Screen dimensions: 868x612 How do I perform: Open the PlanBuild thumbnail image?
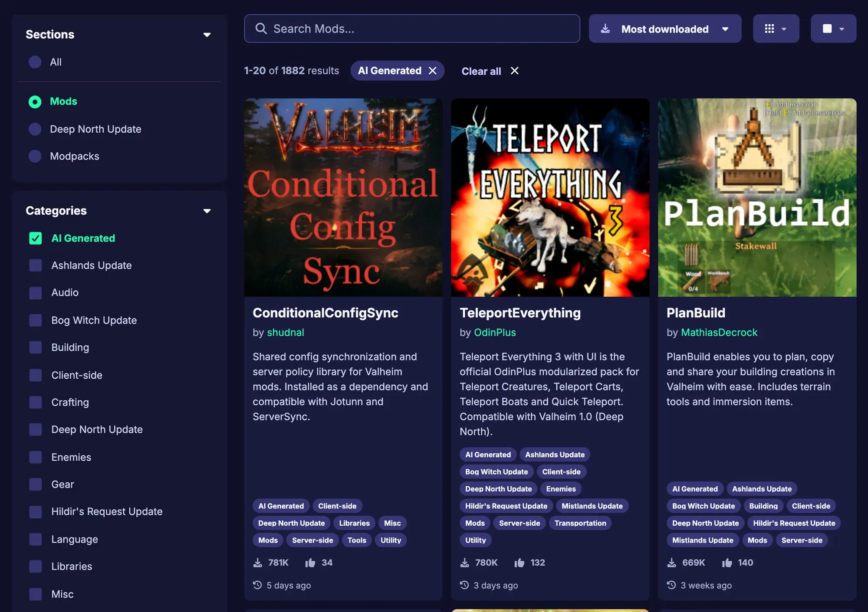pos(757,197)
